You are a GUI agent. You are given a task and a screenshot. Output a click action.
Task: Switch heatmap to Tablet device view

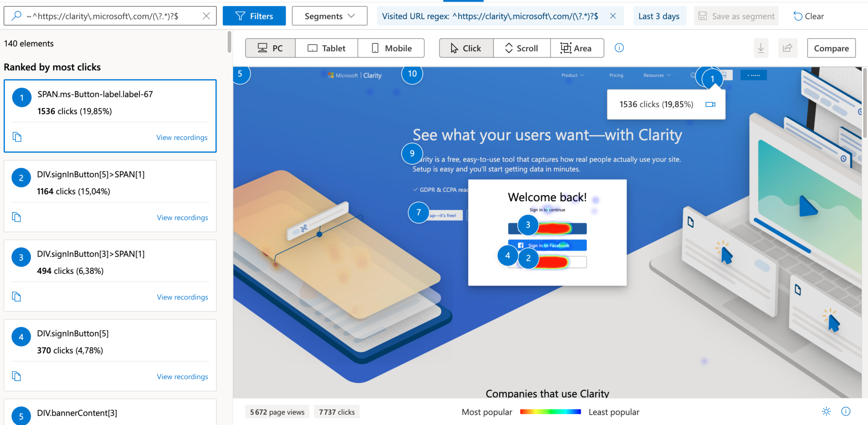tap(327, 48)
